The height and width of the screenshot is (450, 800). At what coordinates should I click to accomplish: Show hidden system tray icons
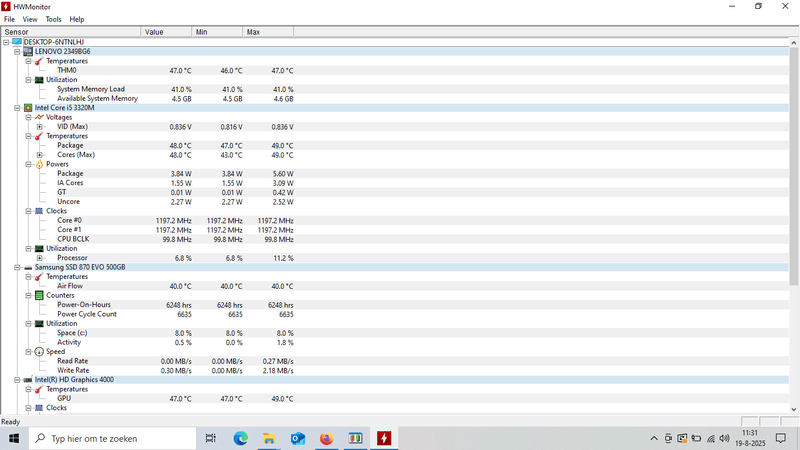coord(654,438)
